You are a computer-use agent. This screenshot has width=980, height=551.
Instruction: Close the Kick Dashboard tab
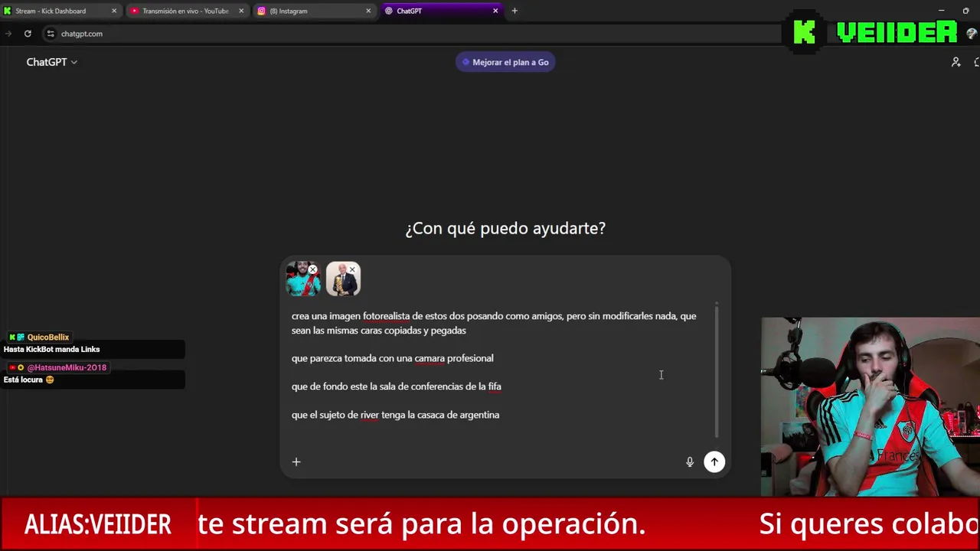pos(114,11)
